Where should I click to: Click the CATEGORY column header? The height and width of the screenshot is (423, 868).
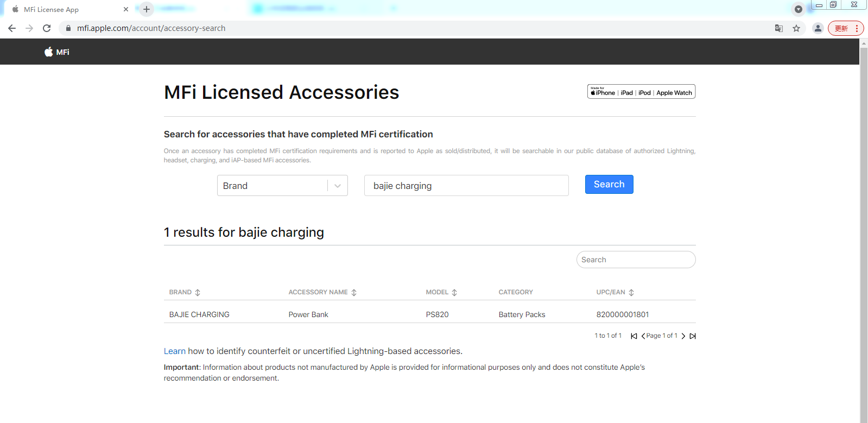pos(516,292)
